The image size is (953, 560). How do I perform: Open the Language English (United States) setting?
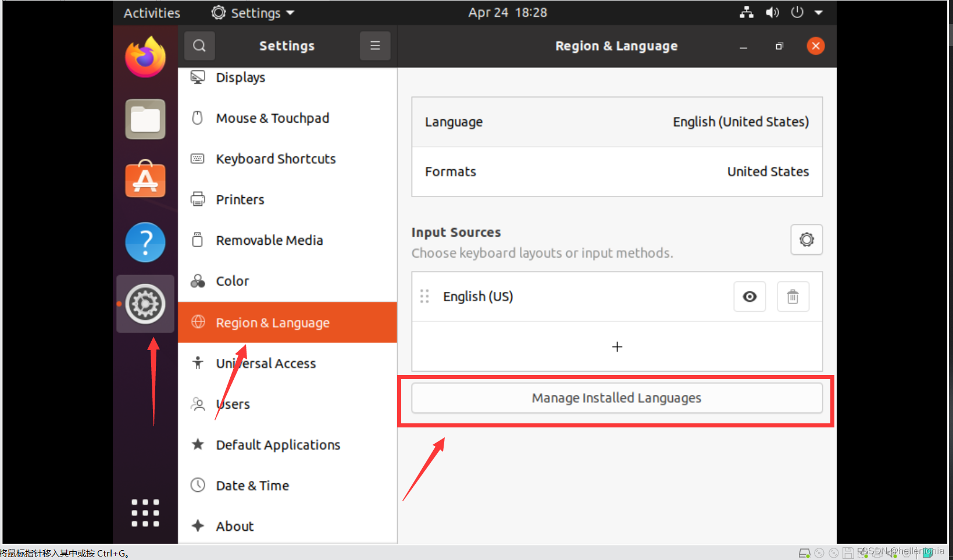[x=616, y=122]
